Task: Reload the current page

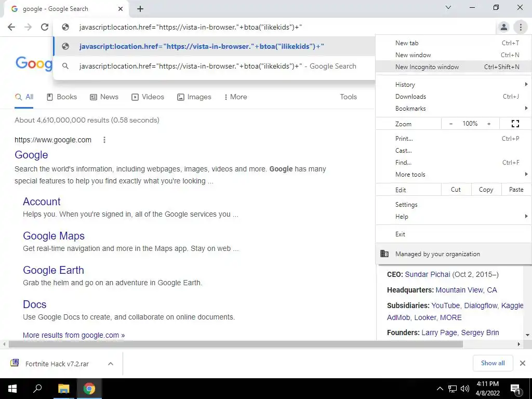Action: pos(45,27)
